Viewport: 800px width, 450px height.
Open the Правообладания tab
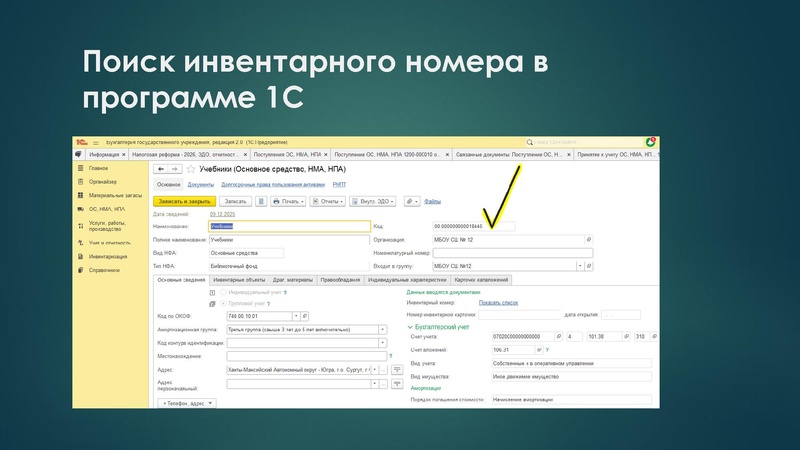tap(340, 280)
